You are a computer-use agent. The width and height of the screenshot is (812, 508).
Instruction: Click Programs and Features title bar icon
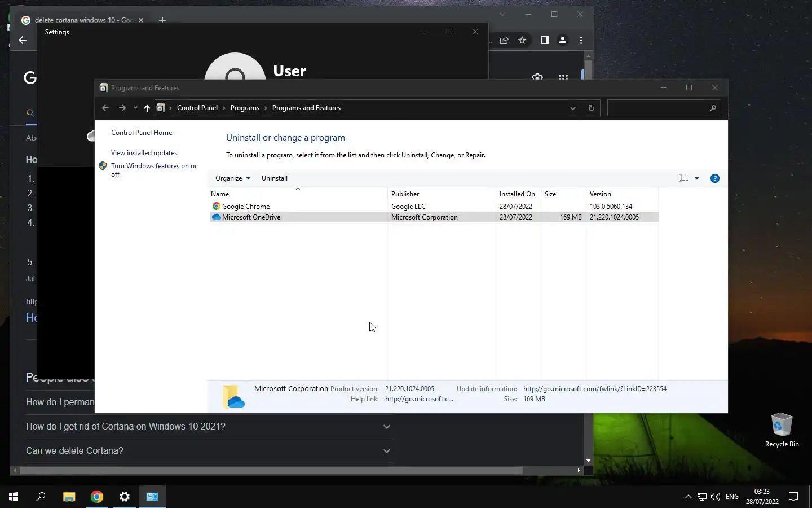[104, 87]
